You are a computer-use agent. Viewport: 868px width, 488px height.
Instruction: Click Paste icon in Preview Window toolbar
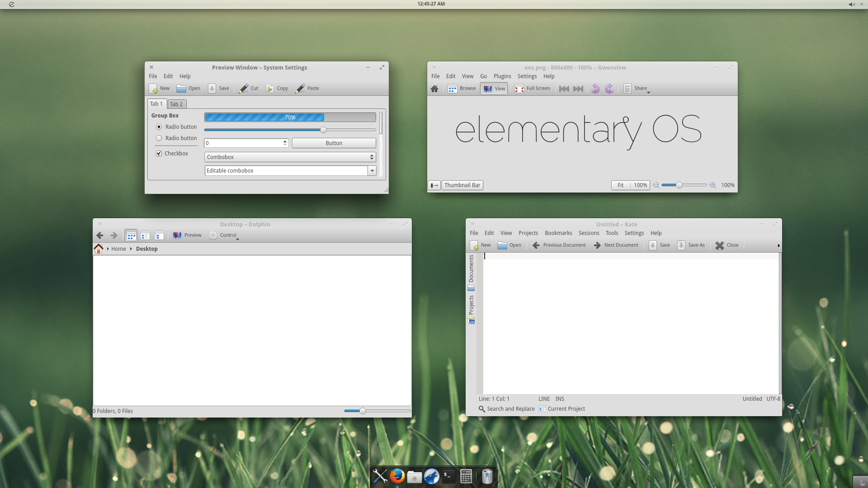[x=300, y=89]
